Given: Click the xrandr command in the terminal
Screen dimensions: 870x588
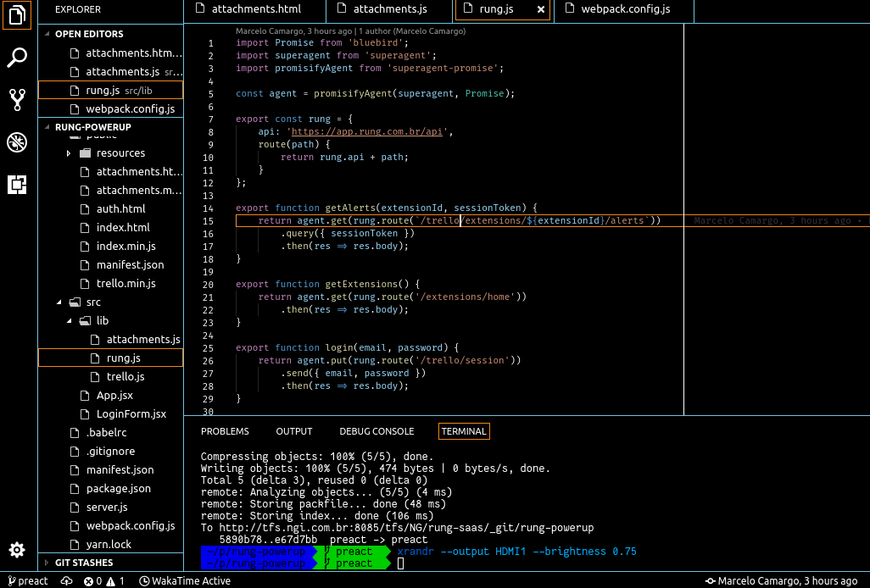Looking at the screenshot, I should (x=516, y=552).
